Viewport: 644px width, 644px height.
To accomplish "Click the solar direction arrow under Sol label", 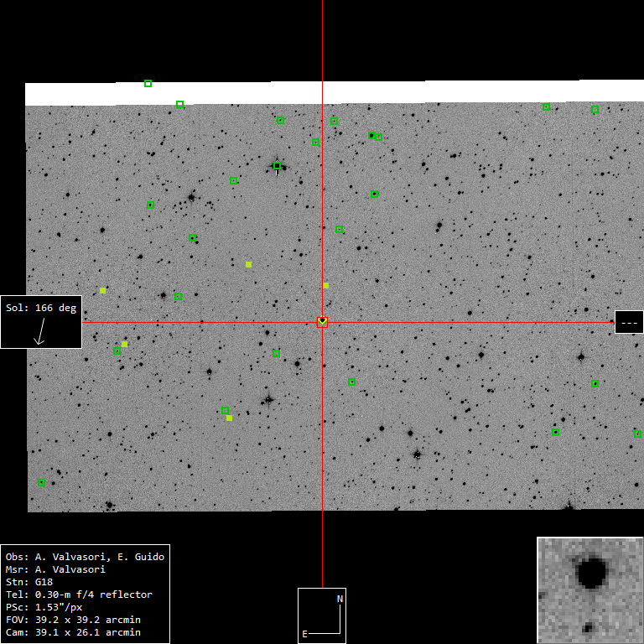I will coord(39,335).
